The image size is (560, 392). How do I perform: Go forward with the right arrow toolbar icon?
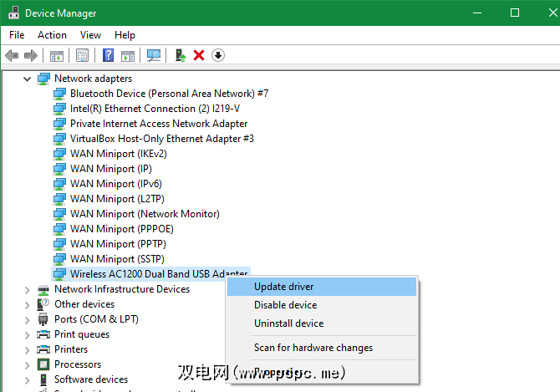pyautogui.click(x=31, y=56)
